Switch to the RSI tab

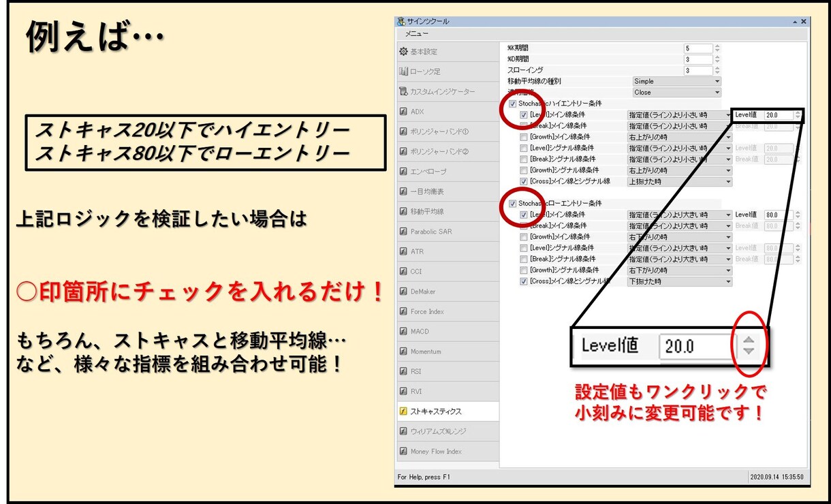pyautogui.click(x=447, y=372)
